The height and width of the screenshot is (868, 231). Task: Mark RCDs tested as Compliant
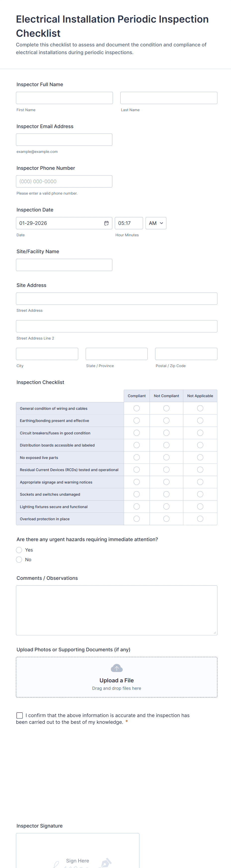pos(137,469)
